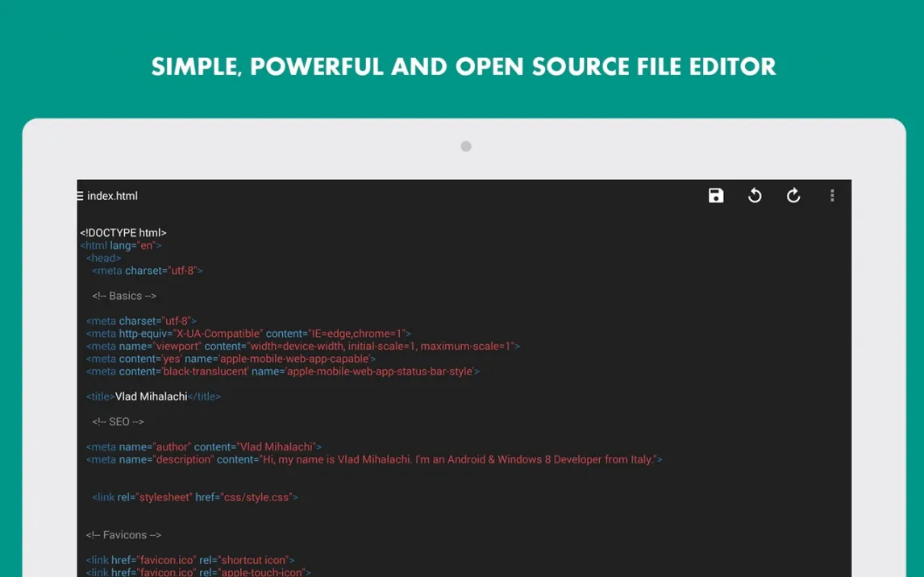
Task: Redo the last change
Action: tap(793, 196)
